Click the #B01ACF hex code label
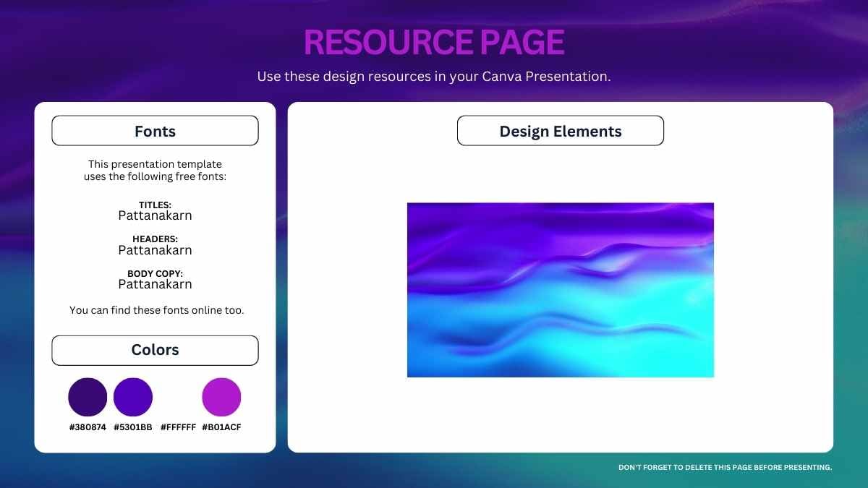 (x=221, y=427)
